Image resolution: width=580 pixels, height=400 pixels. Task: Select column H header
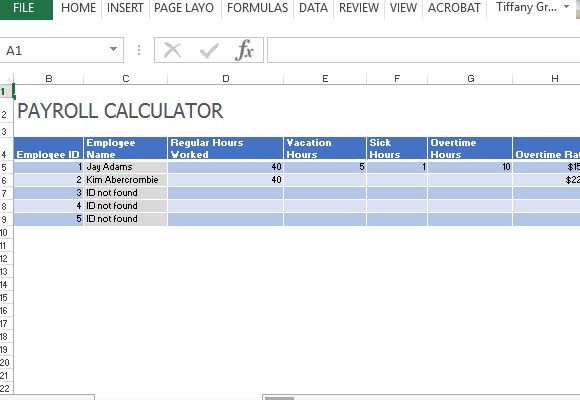click(547, 78)
